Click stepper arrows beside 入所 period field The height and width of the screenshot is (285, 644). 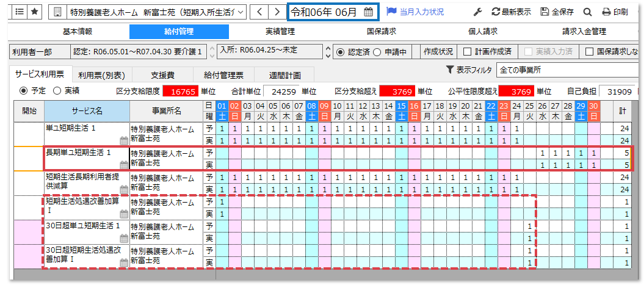(327, 52)
